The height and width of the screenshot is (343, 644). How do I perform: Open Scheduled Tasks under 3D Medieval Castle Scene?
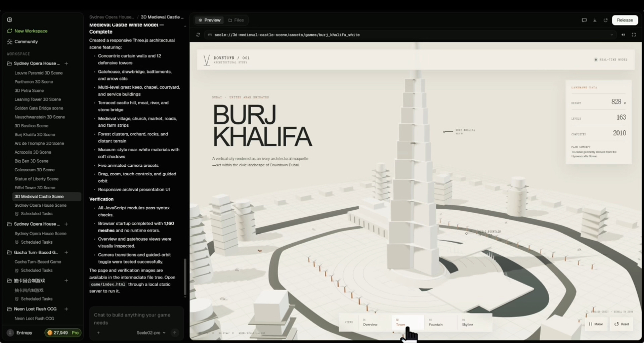click(36, 214)
